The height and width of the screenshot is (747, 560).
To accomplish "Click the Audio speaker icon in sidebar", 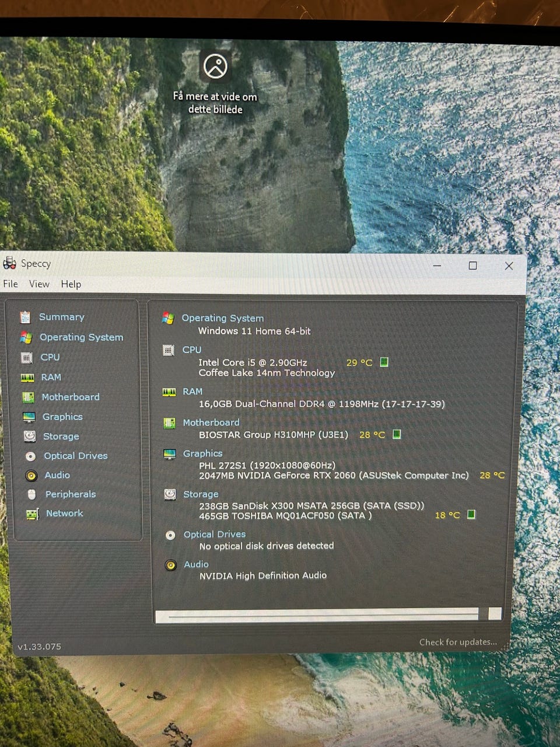I will pyautogui.click(x=31, y=475).
